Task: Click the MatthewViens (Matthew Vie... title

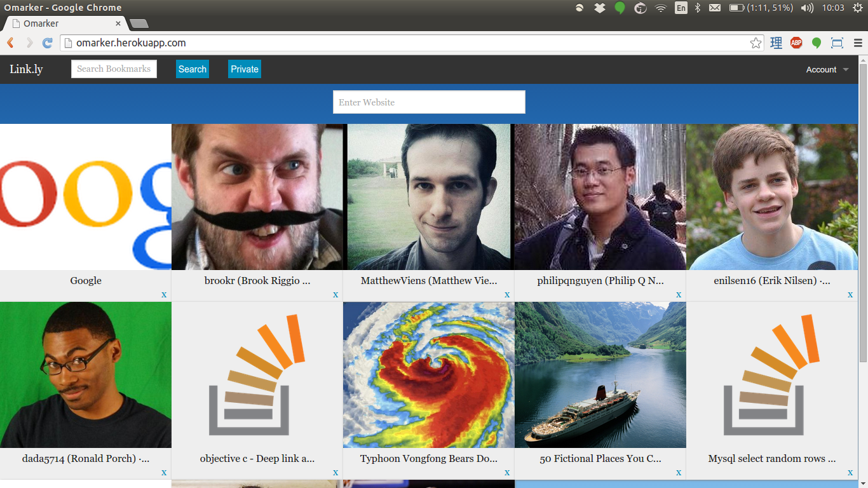Action: coord(429,280)
